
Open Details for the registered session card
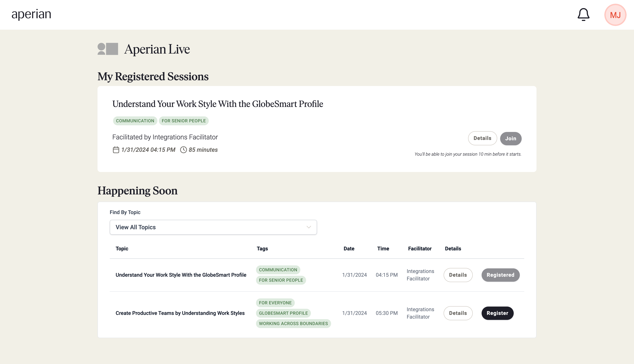click(x=482, y=138)
